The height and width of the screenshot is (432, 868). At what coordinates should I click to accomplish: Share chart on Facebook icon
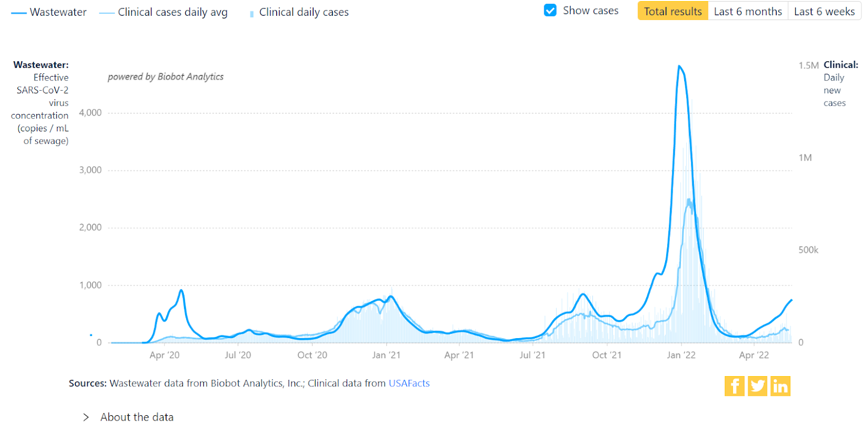point(735,386)
